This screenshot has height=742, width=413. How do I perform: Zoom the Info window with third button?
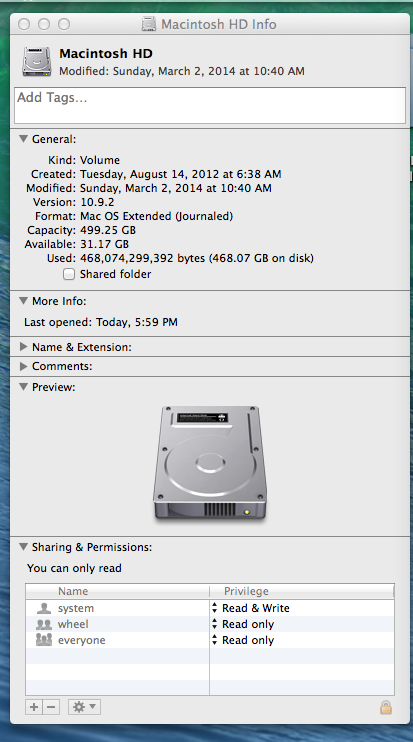(x=64, y=24)
